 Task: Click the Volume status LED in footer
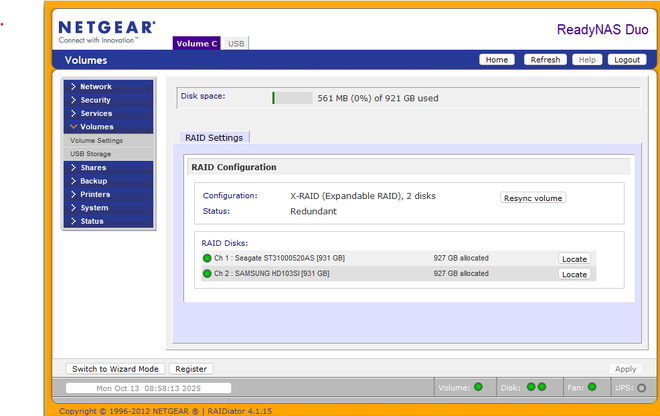[478, 387]
